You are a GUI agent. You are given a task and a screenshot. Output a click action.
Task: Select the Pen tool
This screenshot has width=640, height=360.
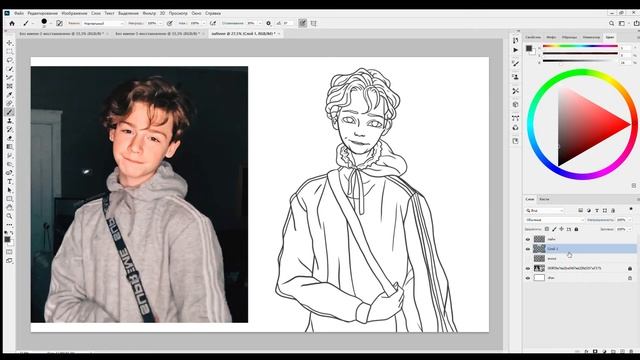9,173
